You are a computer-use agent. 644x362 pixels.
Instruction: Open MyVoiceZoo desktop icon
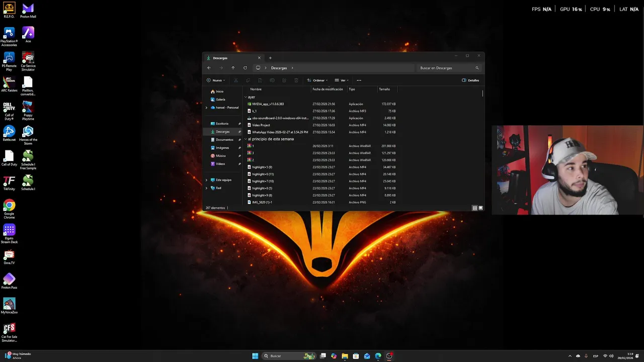pyautogui.click(x=9, y=306)
